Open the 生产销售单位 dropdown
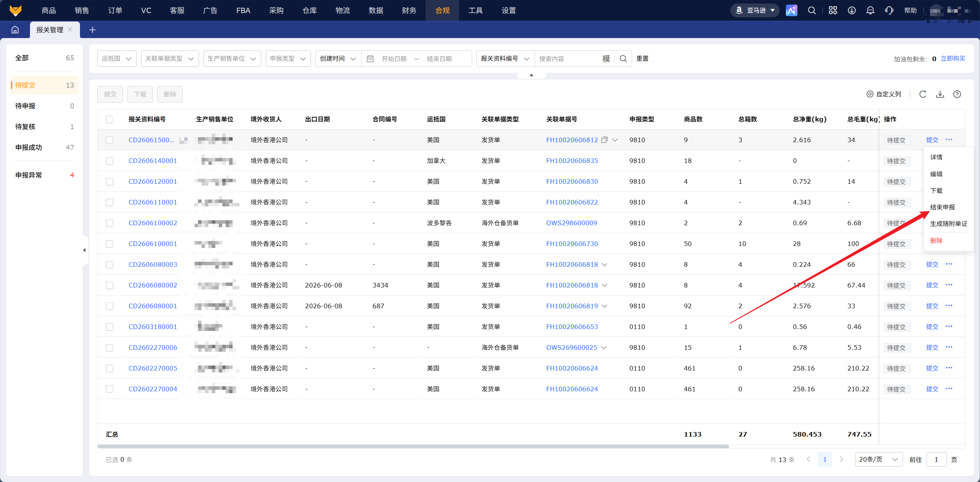The width and height of the screenshot is (980, 482). coord(232,58)
